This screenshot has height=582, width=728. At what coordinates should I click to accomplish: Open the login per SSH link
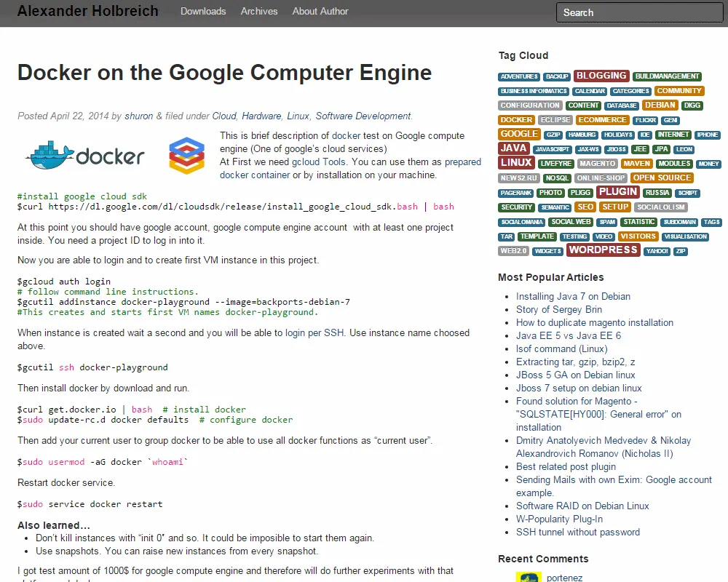314,332
